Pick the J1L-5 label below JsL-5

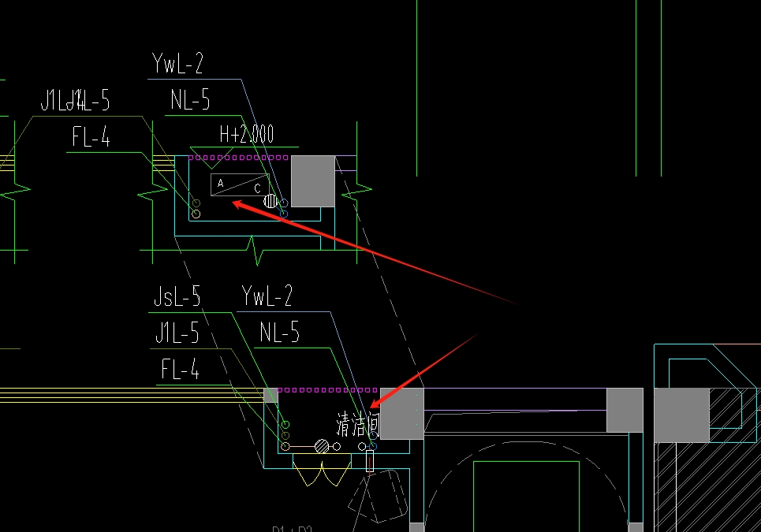tap(177, 333)
